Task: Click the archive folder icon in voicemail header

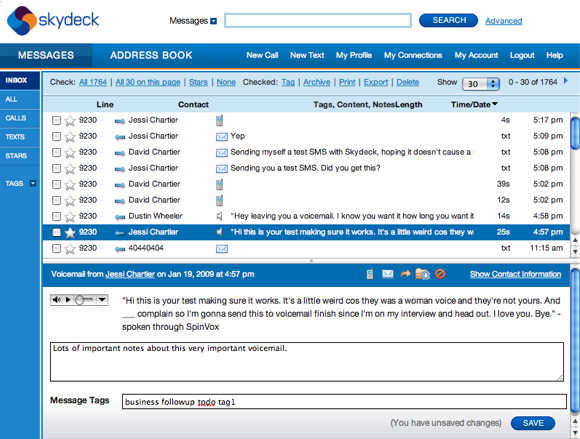Action: pyautogui.click(x=422, y=274)
